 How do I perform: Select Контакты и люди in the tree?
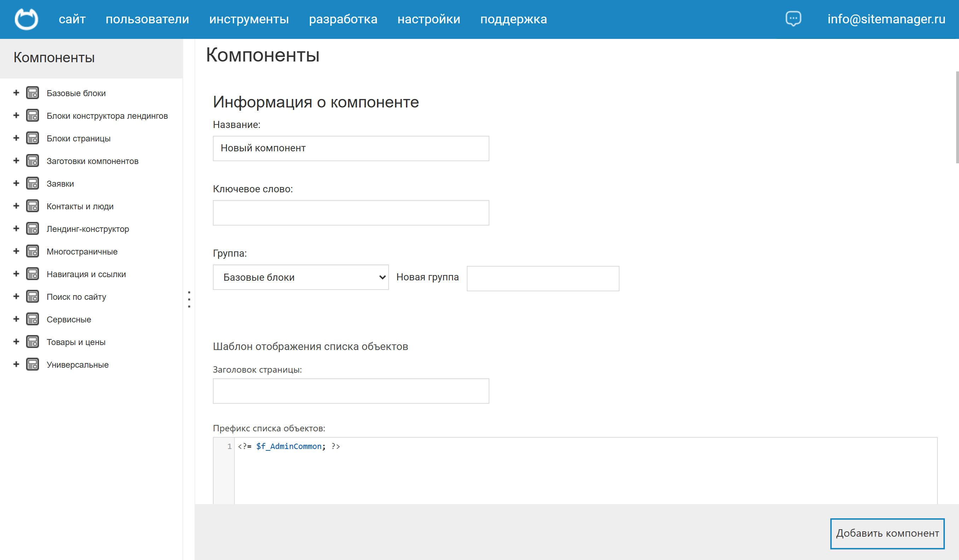(x=80, y=206)
